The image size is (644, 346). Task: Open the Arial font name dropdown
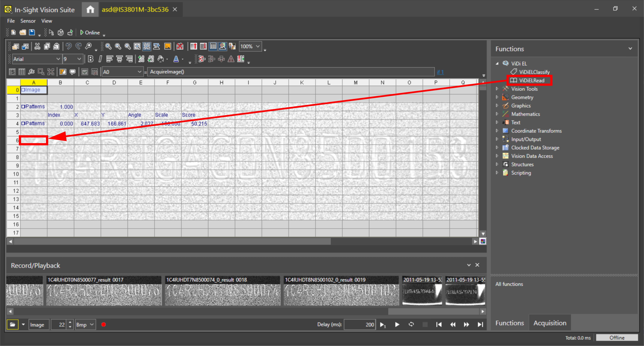(58, 59)
